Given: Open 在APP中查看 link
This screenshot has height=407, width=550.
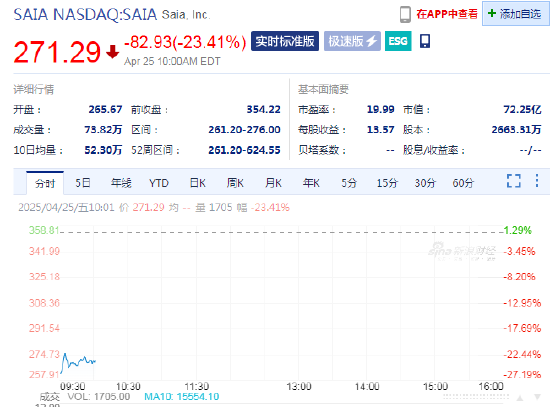Looking at the screenshot, I should click(447, 14).
